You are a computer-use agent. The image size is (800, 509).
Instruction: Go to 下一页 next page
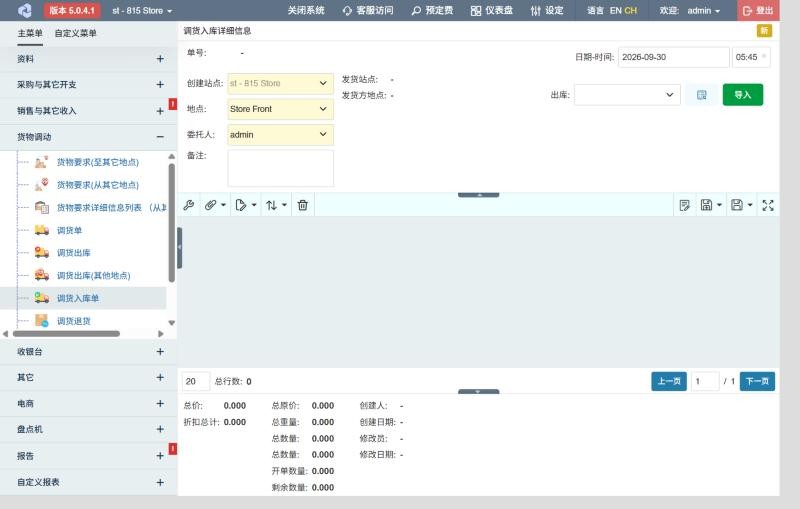click(x=757, y=381)
